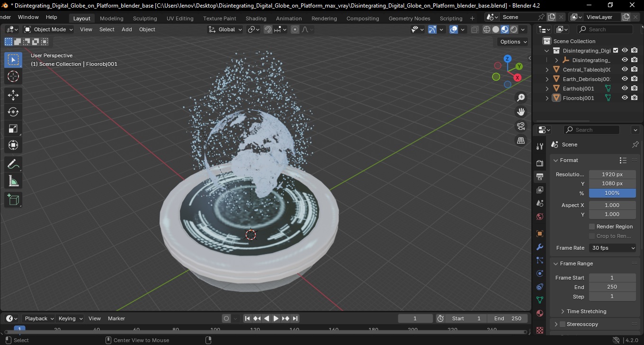Open the Object properties tab
The image size is (644, 345).
click(x=539, y=234)
